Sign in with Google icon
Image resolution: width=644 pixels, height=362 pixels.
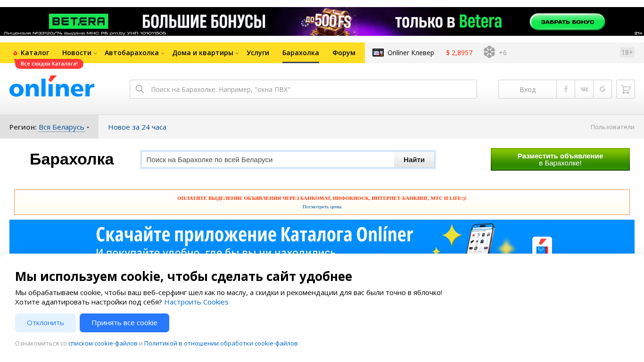click(x=603, y=89)
